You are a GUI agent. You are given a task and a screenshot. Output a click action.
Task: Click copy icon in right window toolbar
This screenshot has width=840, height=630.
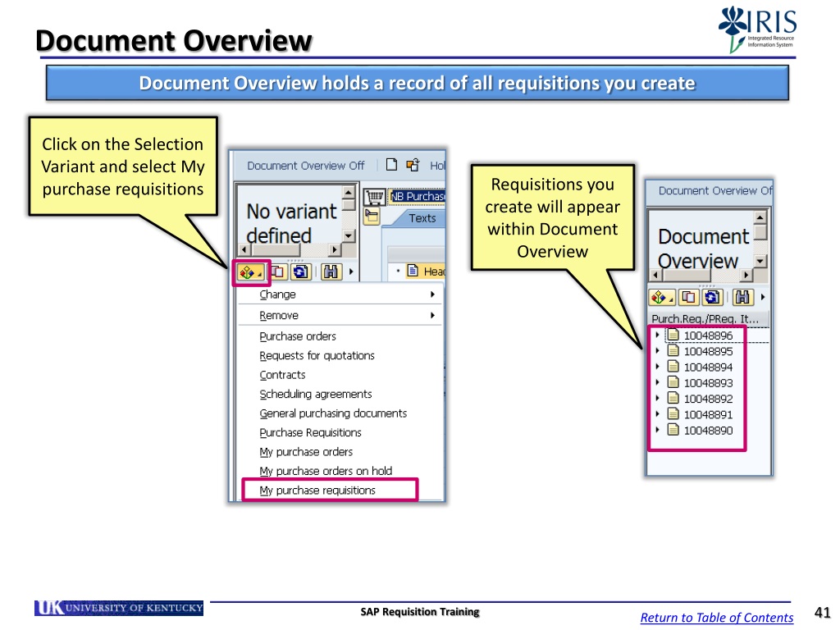(x=689, y=297)
